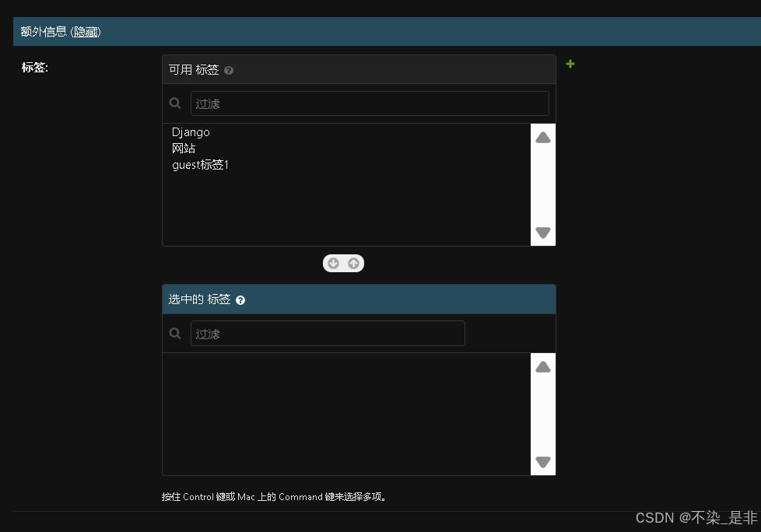The image size is (761, 532).
Task: Select the Django tag option
Action: (x=346, y=132)
